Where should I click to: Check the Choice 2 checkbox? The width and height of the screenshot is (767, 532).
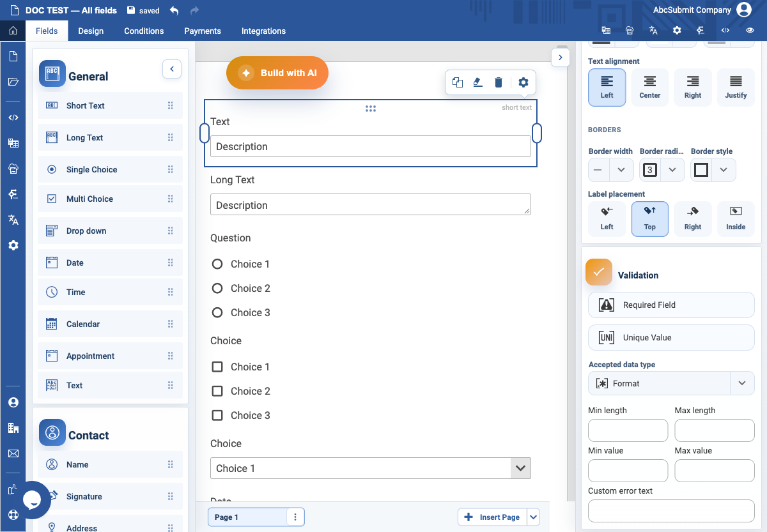tap(217, 391)
